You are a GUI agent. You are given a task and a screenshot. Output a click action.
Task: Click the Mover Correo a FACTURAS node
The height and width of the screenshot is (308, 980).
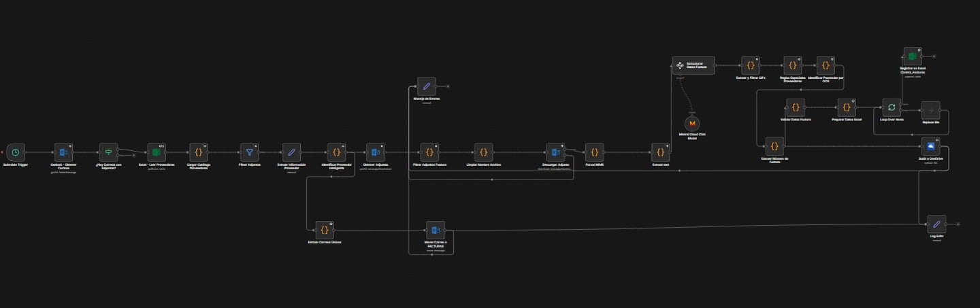(x=435, y=230)
